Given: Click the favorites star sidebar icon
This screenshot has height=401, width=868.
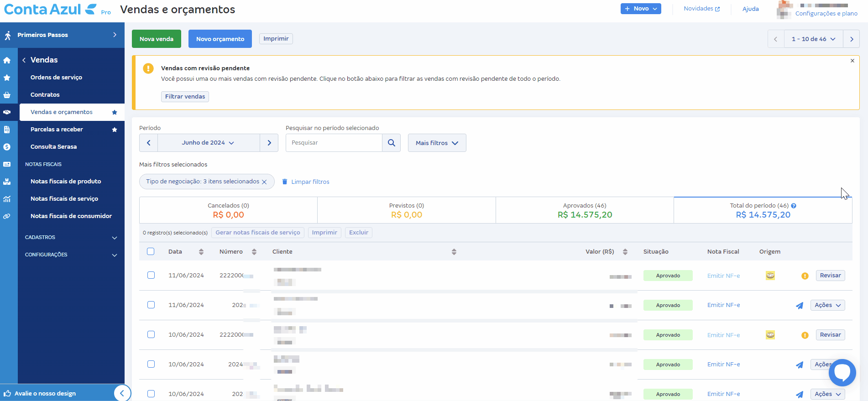Looking at the screenshot, I should click(x=7, y=78).
